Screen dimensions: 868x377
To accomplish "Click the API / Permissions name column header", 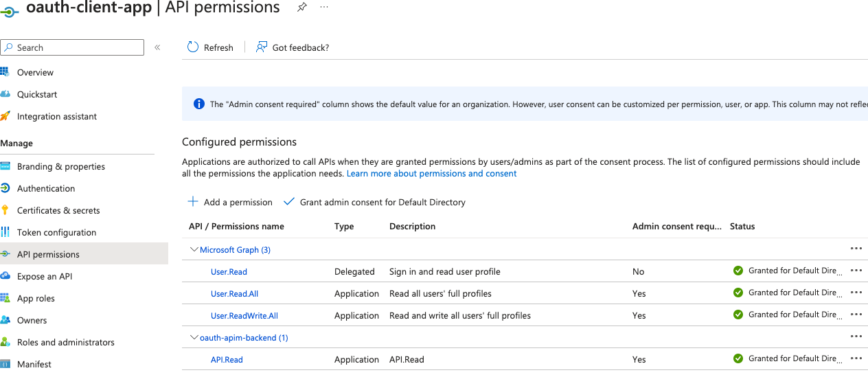I will coord(236,226).
